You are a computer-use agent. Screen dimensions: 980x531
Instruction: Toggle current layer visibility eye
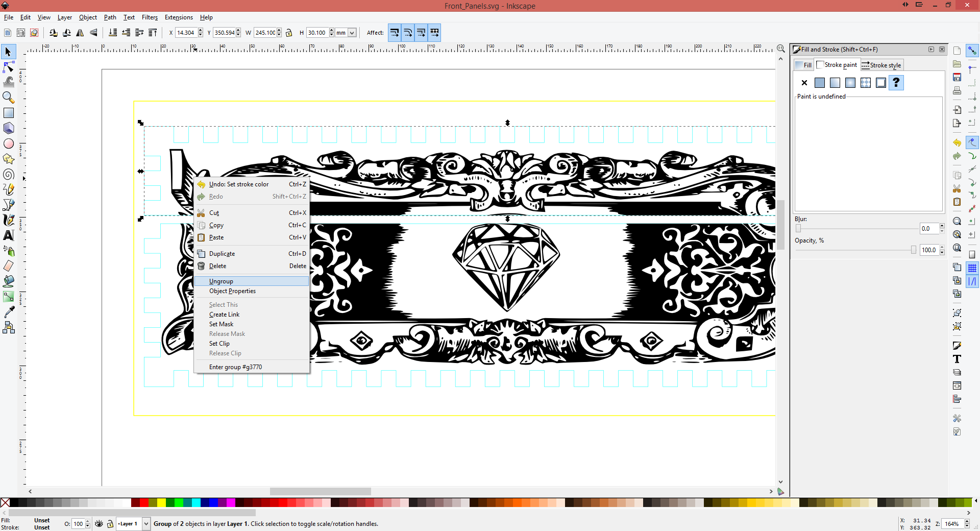pyautogui.click(x=99, y=524)
